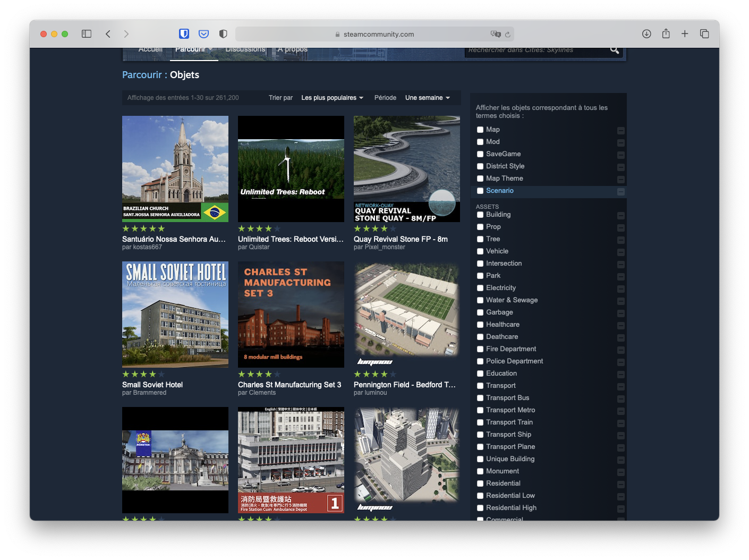
Task: Select the Transport Metro filter label
Action: coord(510,410)
